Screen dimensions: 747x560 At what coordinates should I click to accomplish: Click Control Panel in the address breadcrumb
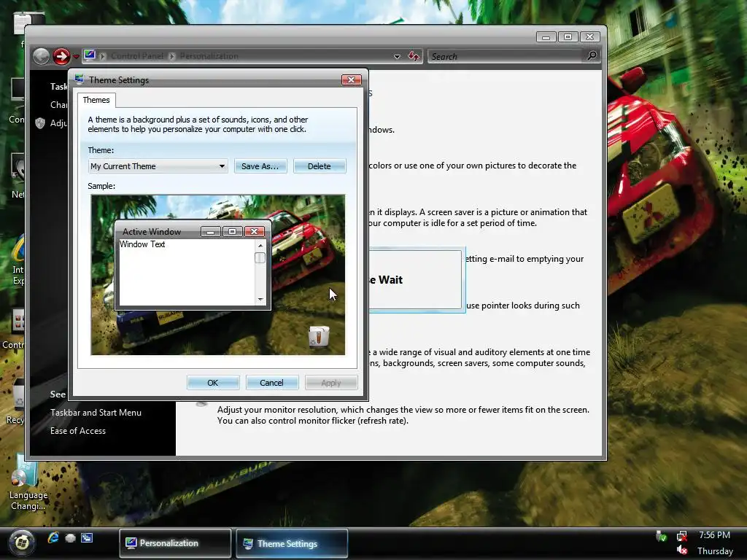tap(137, 56)
